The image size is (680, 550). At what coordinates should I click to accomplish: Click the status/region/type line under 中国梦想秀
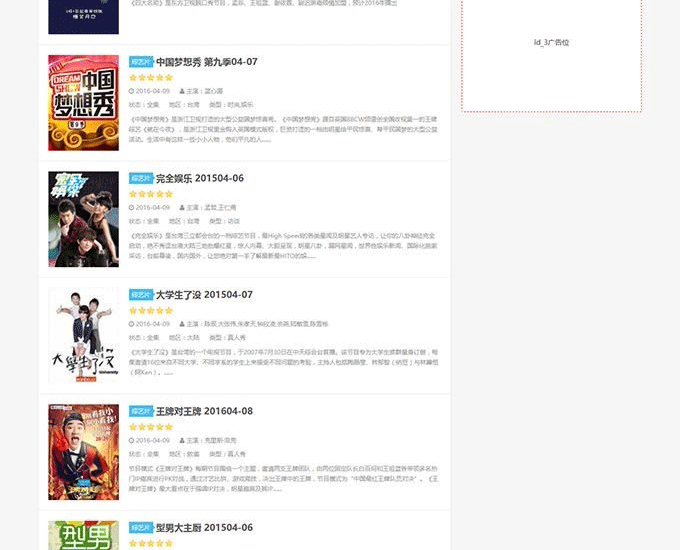191,105
